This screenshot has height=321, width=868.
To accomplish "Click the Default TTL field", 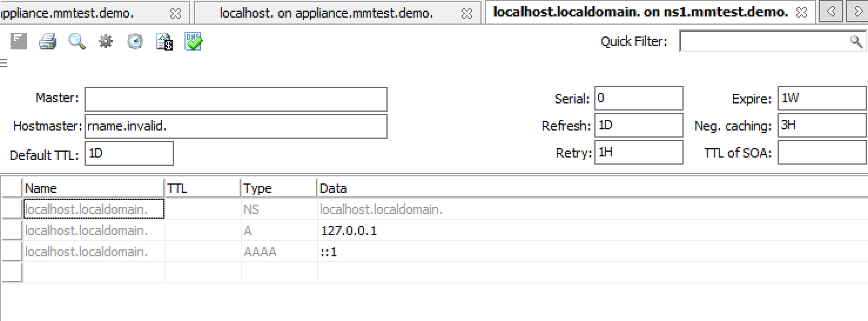I will click(x=129, y=153).
